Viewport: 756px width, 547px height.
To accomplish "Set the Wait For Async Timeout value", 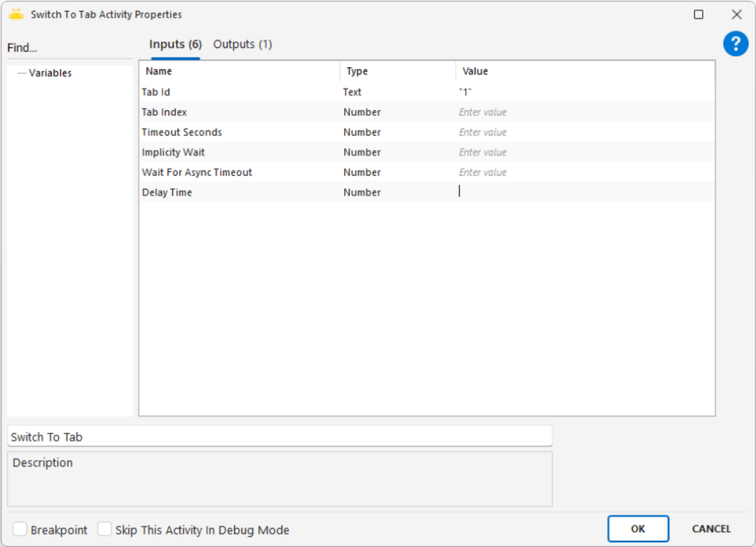I will click(x=583, y=172).
